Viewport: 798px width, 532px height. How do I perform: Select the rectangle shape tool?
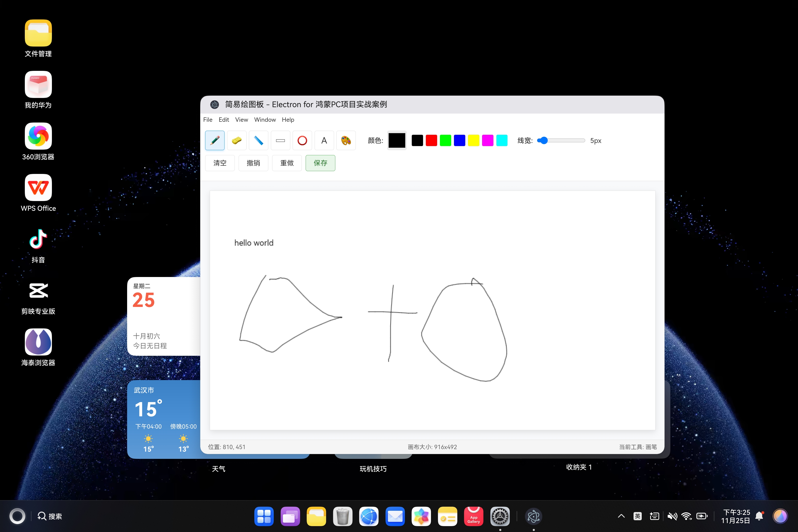click(280, 140)
